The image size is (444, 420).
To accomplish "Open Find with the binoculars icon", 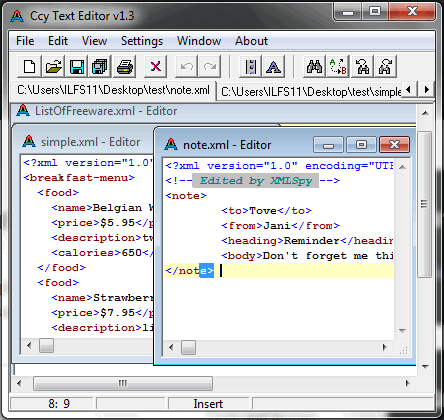I will point(314,67).
